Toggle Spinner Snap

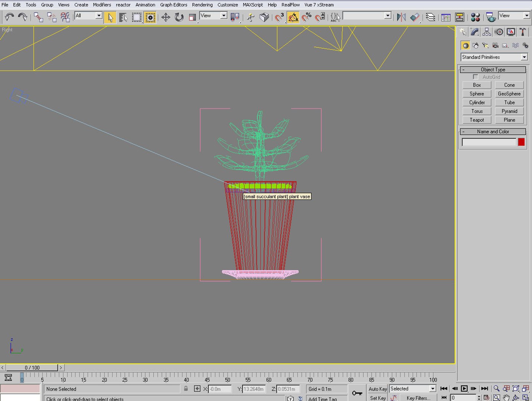point(320,17)
